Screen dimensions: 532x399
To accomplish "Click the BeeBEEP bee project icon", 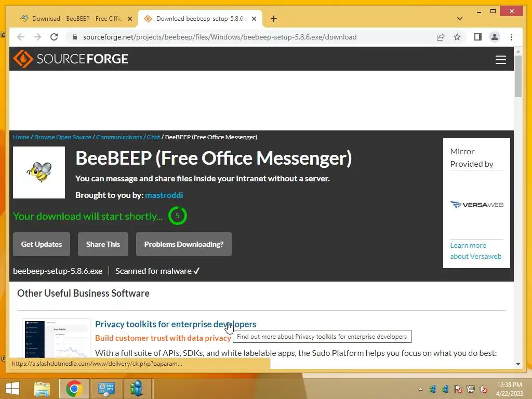I will pyautogui.click(x=39, y=172).
